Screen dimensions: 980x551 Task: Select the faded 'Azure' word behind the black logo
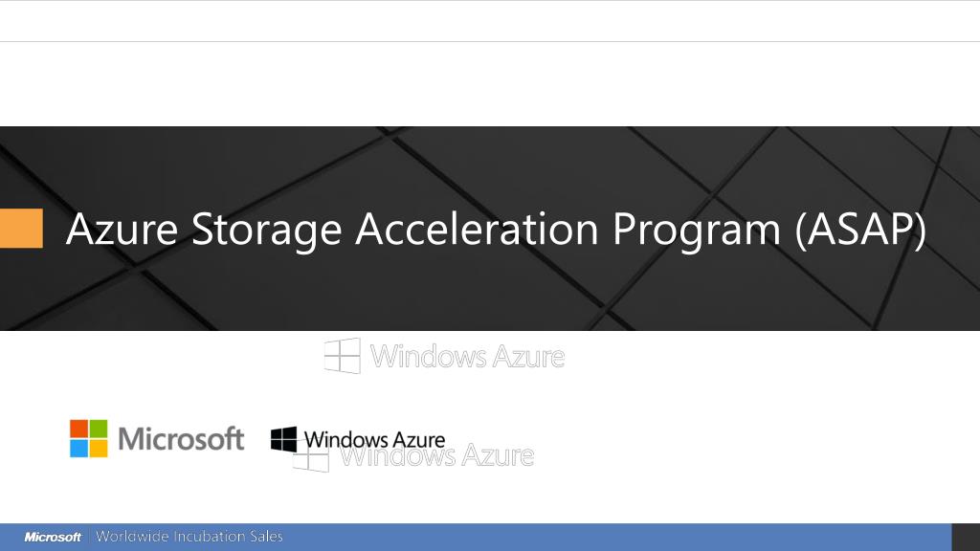coord(498,456)
